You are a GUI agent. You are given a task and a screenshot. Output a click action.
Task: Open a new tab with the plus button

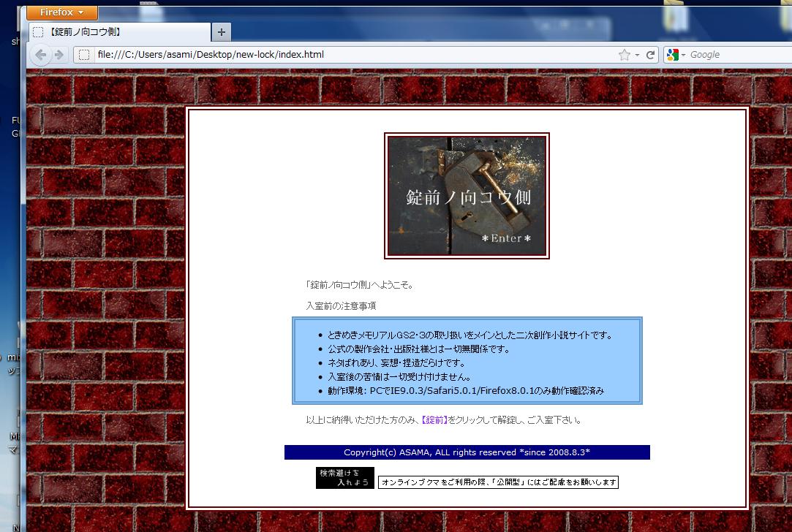[222, 32]
